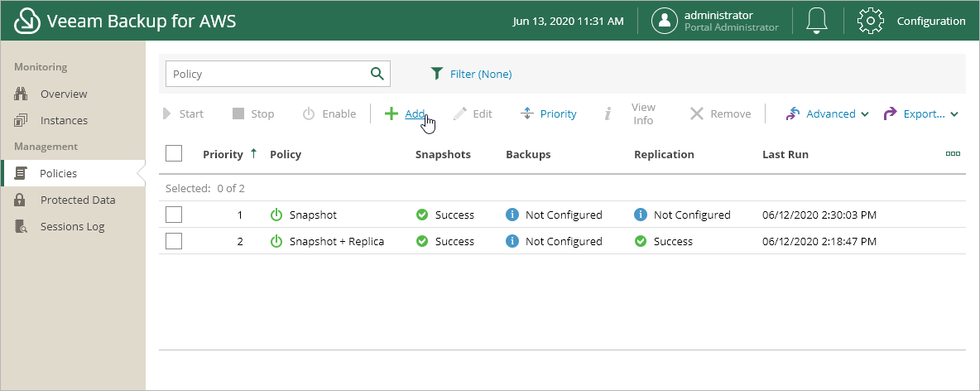
Task: Select Policies in the sidebar
Action: coord(59,173)
